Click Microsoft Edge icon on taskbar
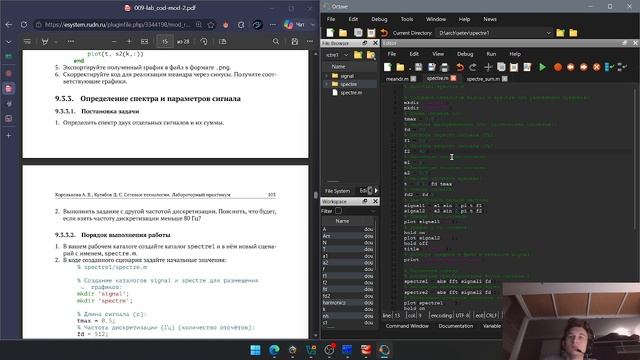Image resolution: width=640 pixels, height=360 pixels. click(x=274, y=350)
